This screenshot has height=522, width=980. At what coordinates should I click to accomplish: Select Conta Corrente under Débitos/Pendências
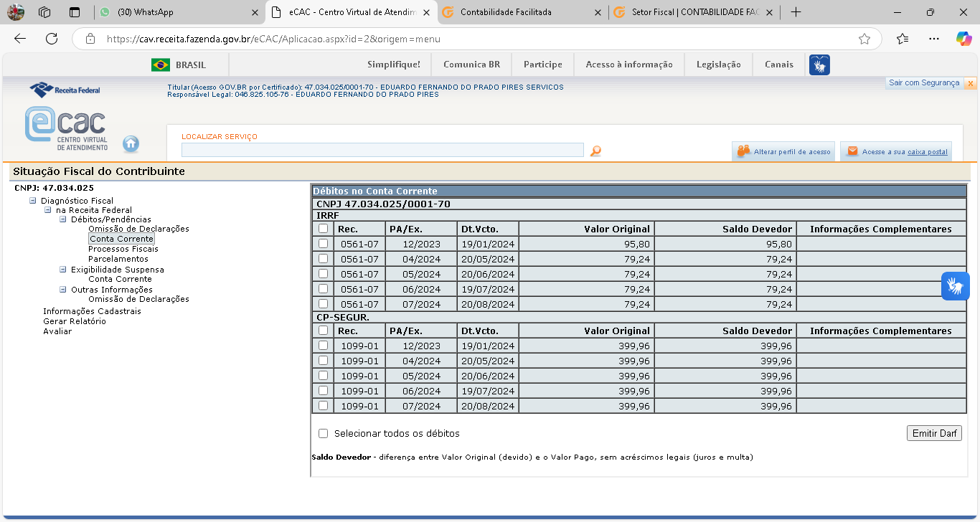pos(121,239)
